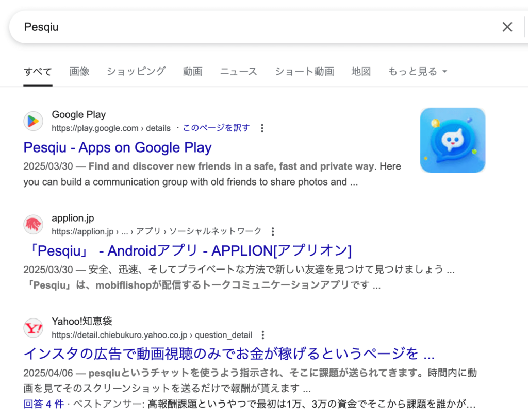The image size is (528, 420).
Task: Click the applion.jp site name
Action: (73, 218)
